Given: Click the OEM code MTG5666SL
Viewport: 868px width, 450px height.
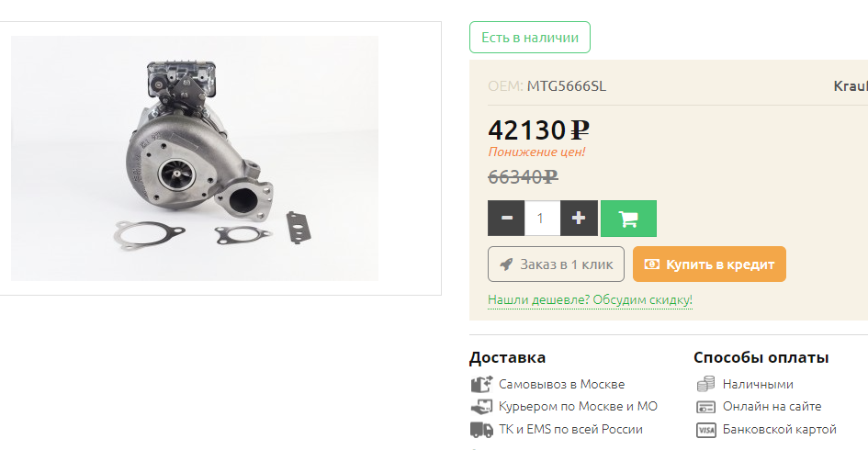Looking at the screenshot, I should (567, 85).
